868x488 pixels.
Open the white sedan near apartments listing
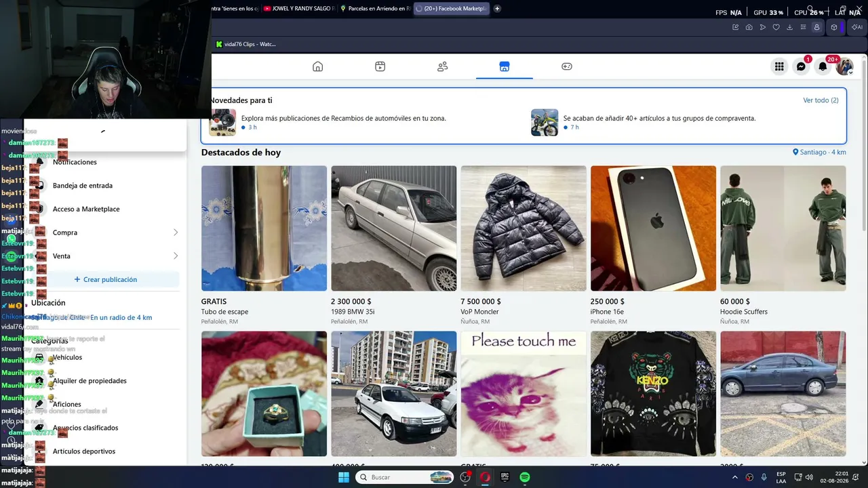pyautogui.click(x=393, y=394)
